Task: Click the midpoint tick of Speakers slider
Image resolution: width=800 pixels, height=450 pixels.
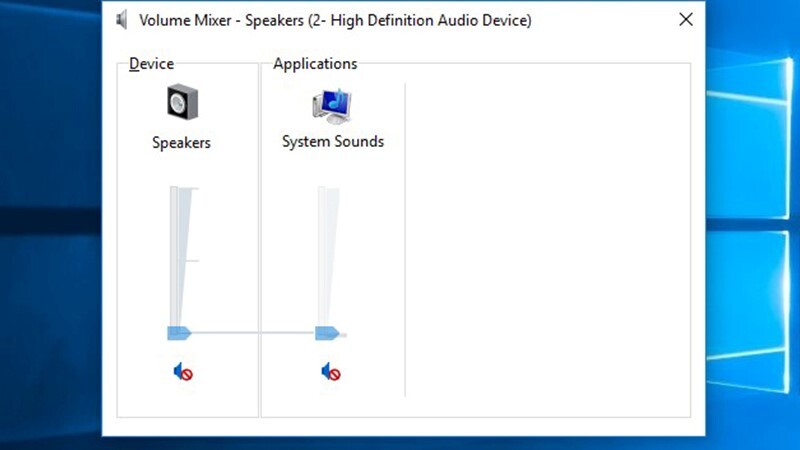Action: 192,261
